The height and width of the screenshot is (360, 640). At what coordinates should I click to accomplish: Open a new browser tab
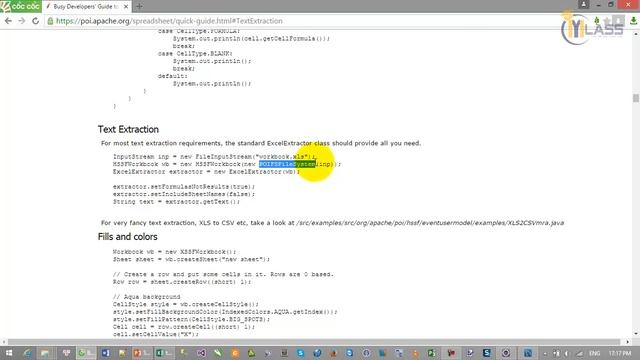point(139,6)
